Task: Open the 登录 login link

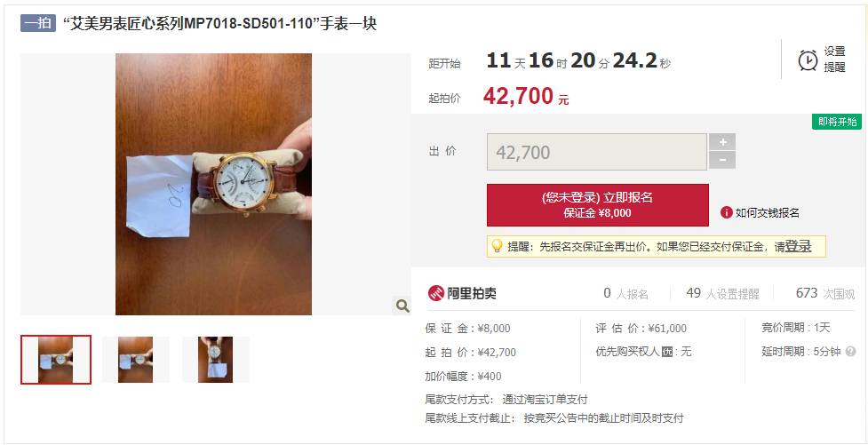Action: point(798,247)
